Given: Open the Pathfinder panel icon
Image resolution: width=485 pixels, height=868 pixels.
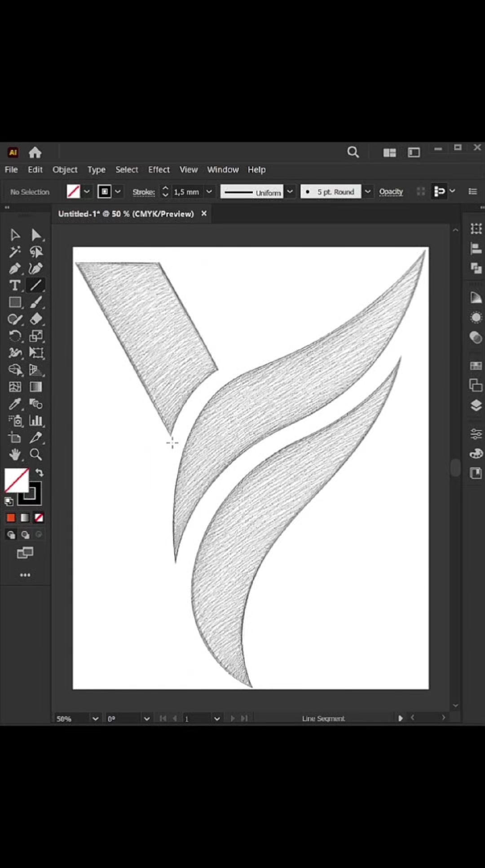Looking at the screenshot, I should (x=476, y=268).
